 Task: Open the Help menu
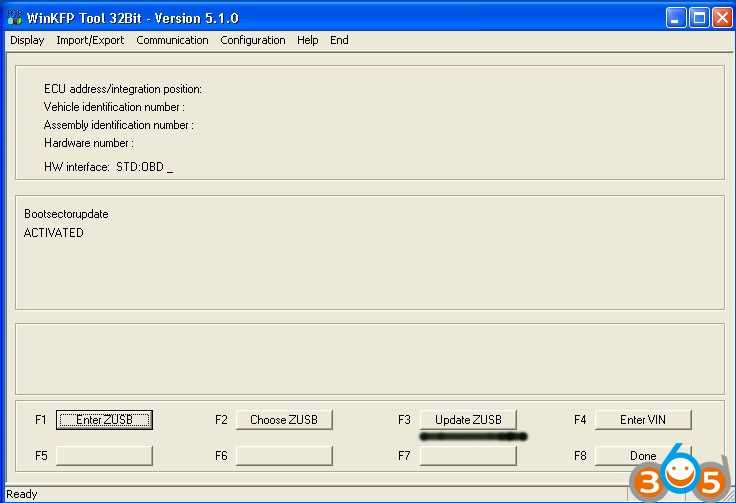[x=307, y=40]
